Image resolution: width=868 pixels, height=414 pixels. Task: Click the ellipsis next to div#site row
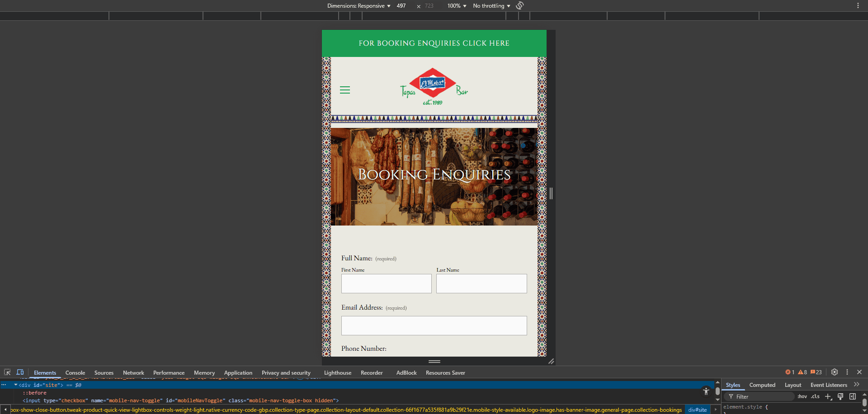coord(4,385)
